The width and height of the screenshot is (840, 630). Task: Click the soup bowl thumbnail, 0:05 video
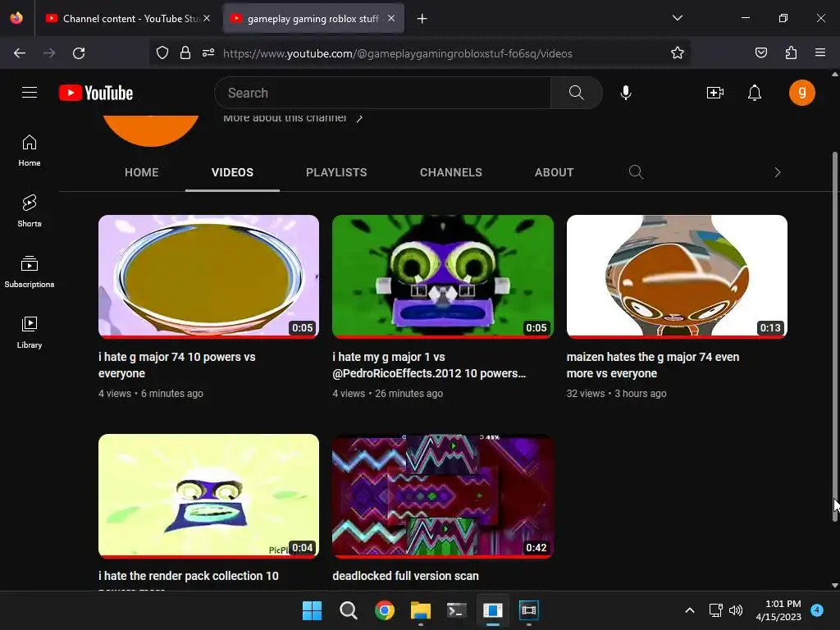[x=208, y=276]
